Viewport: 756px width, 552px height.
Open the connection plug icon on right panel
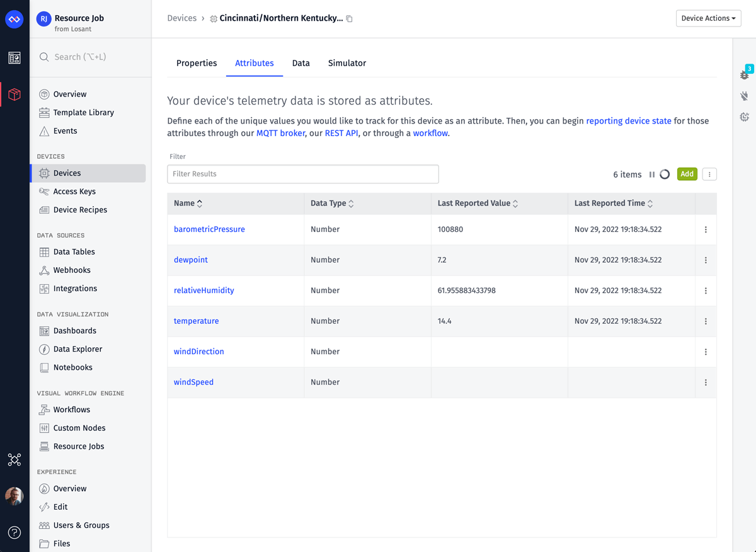[x=745, y=96]
